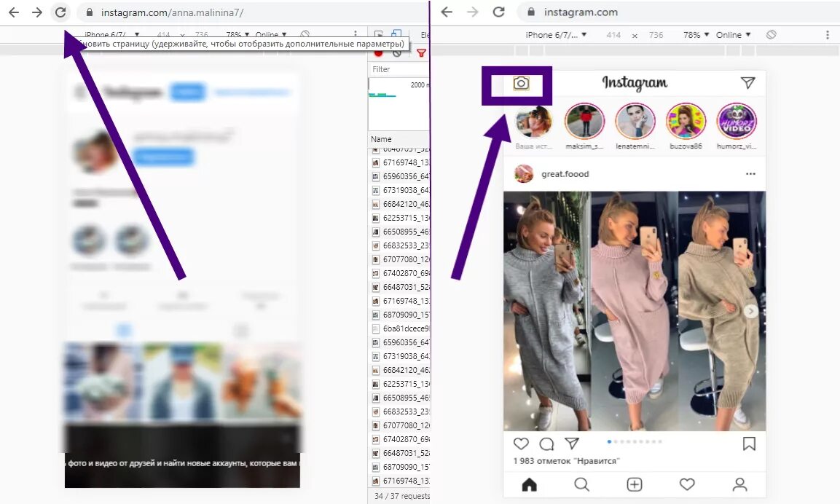Open the 78% zoom dropdown in right window
This screenshot has width=840, height=504.
click(x=696, y=35)
